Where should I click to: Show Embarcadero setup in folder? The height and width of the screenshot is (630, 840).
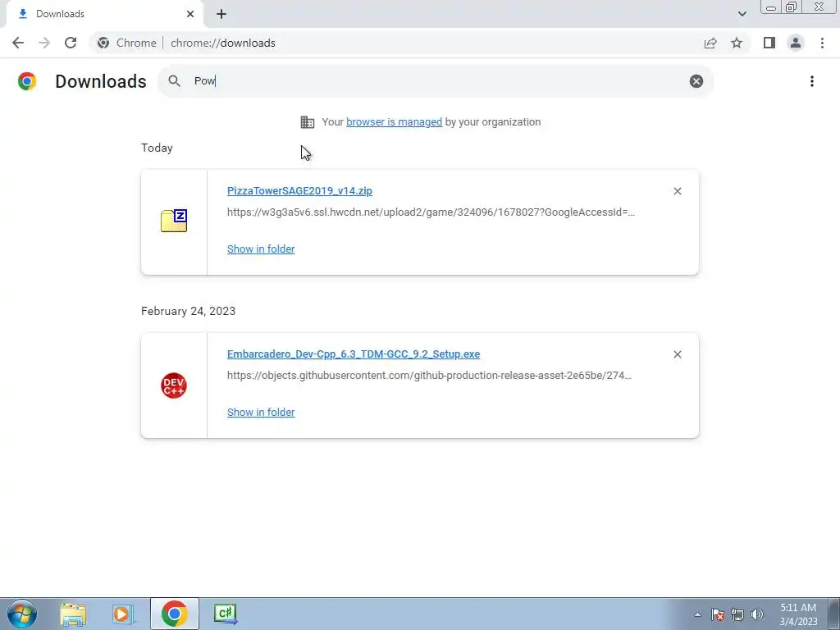click(x=261, y=413)
